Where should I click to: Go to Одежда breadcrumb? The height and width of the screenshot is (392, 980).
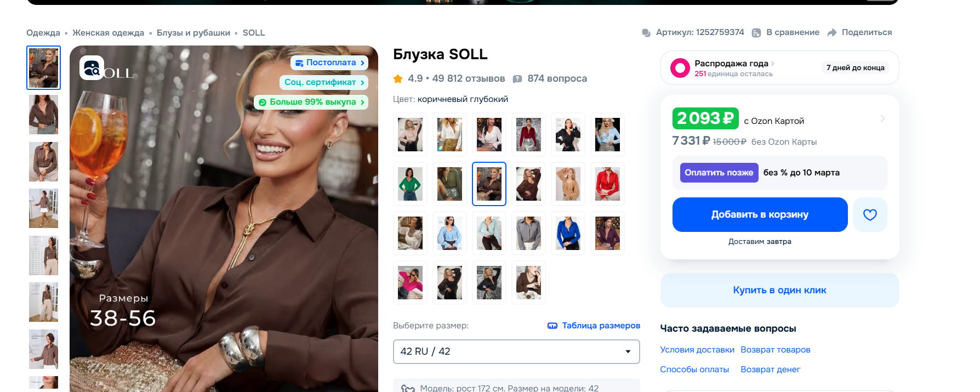point(43,33)
